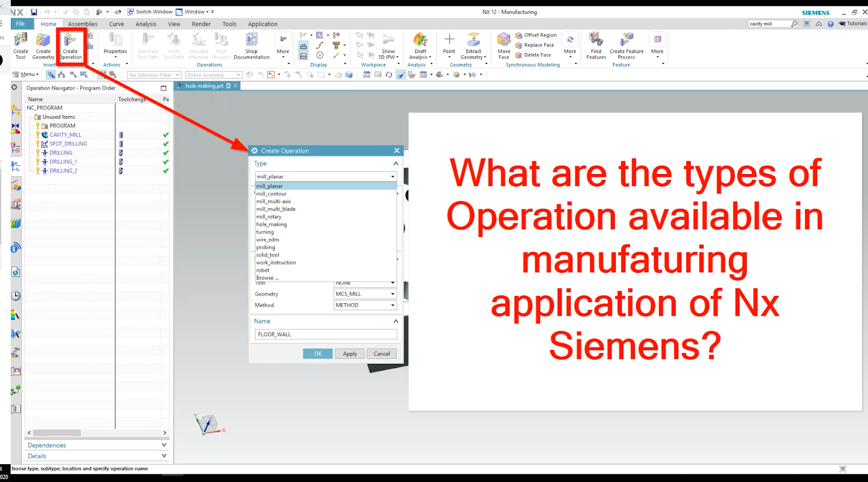The height and width of the screenshot is (482, 868).
Task: Click the Apply button
Action: 350,354
